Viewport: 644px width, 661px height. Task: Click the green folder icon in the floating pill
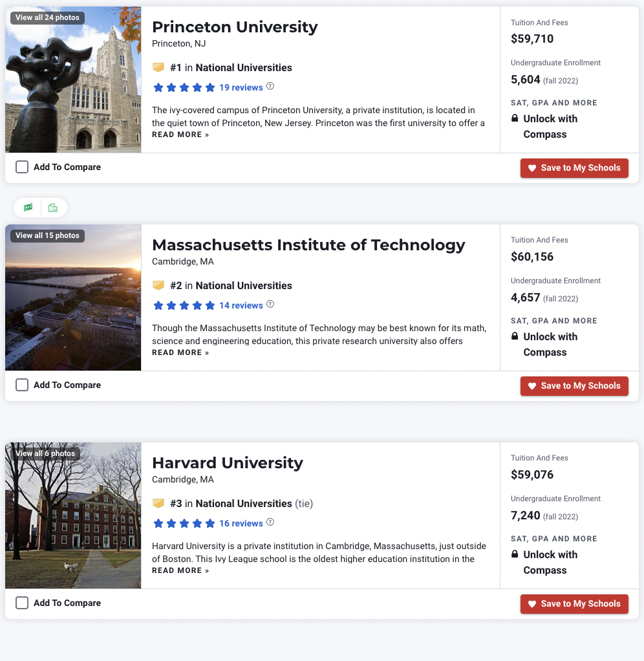tap(53, 208)
